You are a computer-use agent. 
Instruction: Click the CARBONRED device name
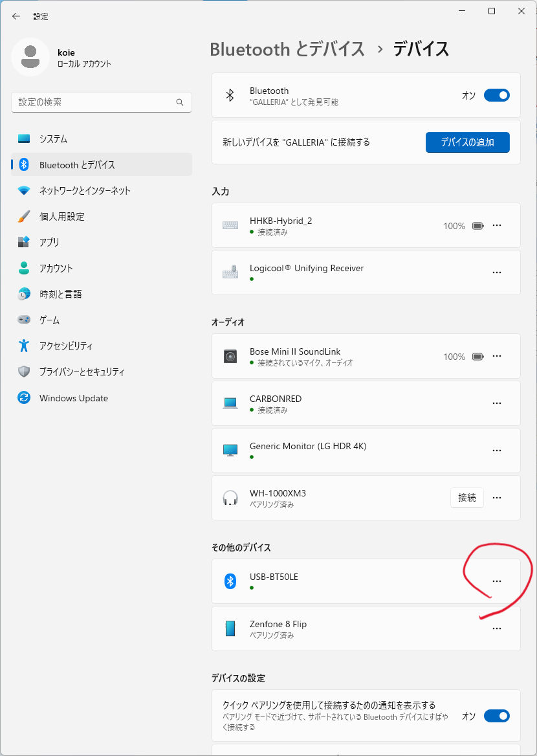[276, 399]
